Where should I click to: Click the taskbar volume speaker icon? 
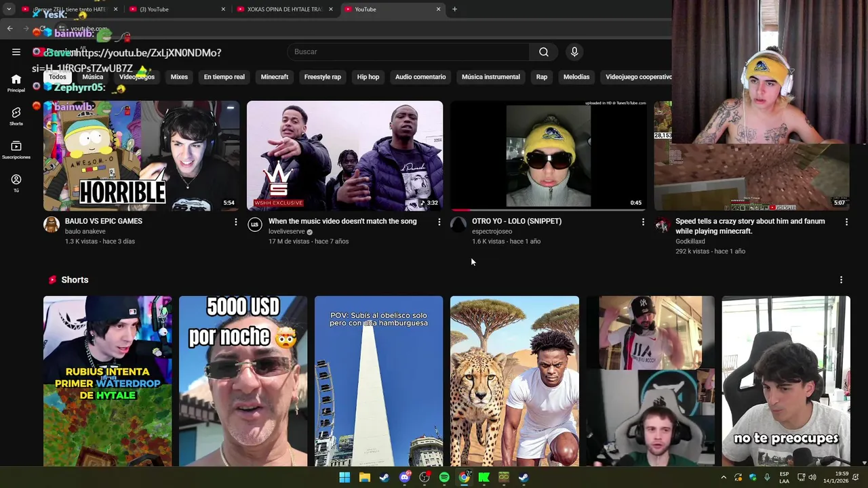pos(812,477)
